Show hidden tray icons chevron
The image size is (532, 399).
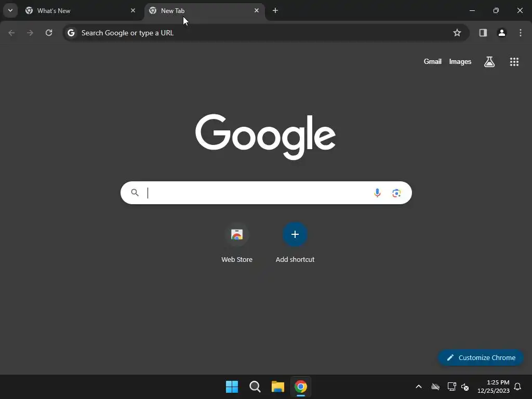(x=419, y=387)
